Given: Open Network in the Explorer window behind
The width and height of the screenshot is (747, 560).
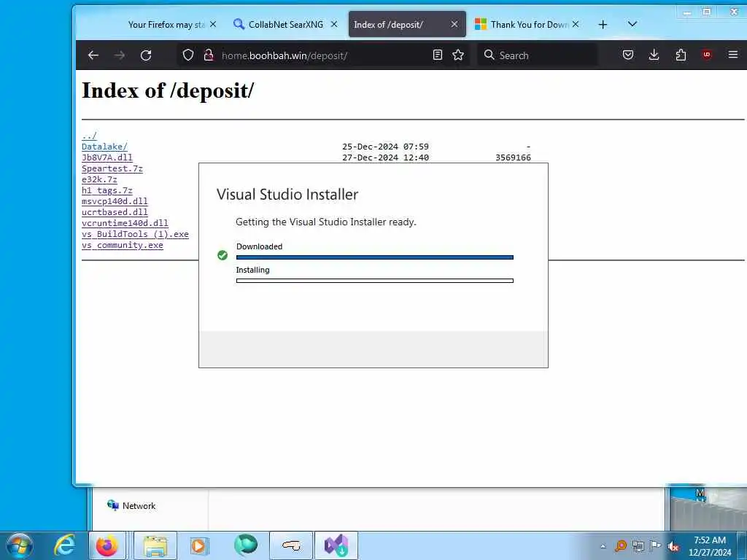Looking at the screenshot, I should (131, 506).
